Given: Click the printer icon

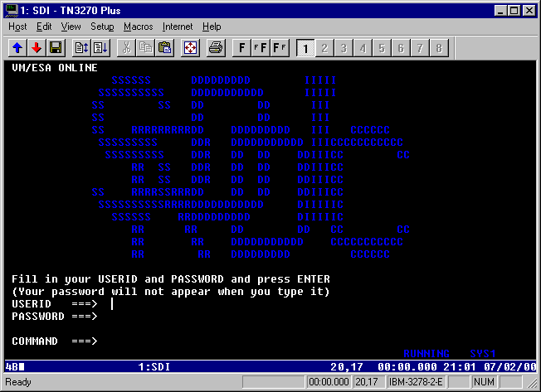Looking at the screenshot, I should click(x=216, y=47).
